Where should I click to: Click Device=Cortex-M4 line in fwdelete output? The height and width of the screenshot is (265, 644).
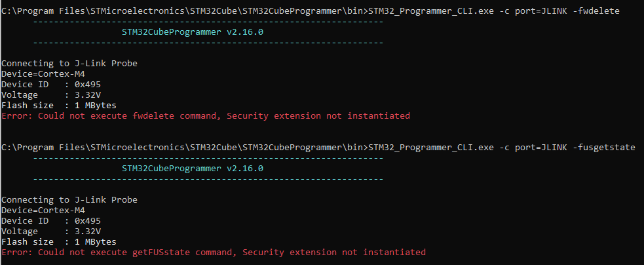coord(43,74)
